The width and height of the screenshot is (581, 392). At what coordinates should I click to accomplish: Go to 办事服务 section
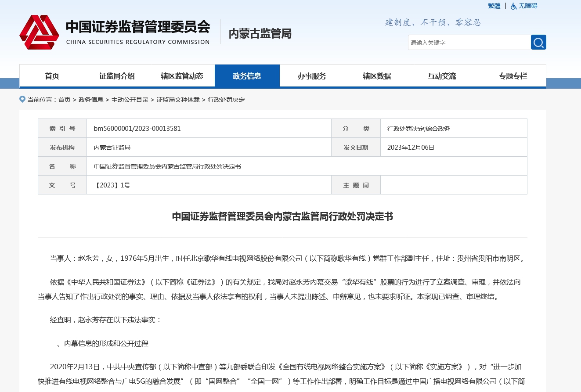[312, 76]
